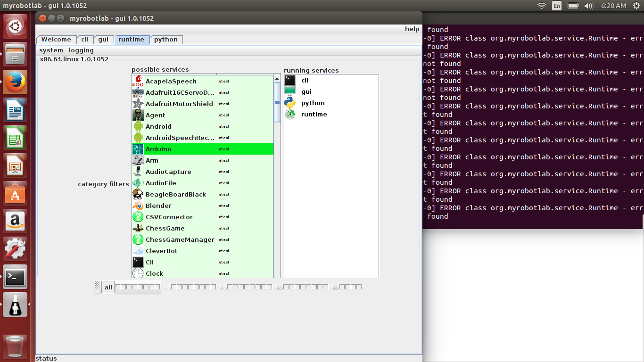The width and height of the screenshot is (644, 362).
Task: Select runtime text in running services
Action: tap(314, 114)
